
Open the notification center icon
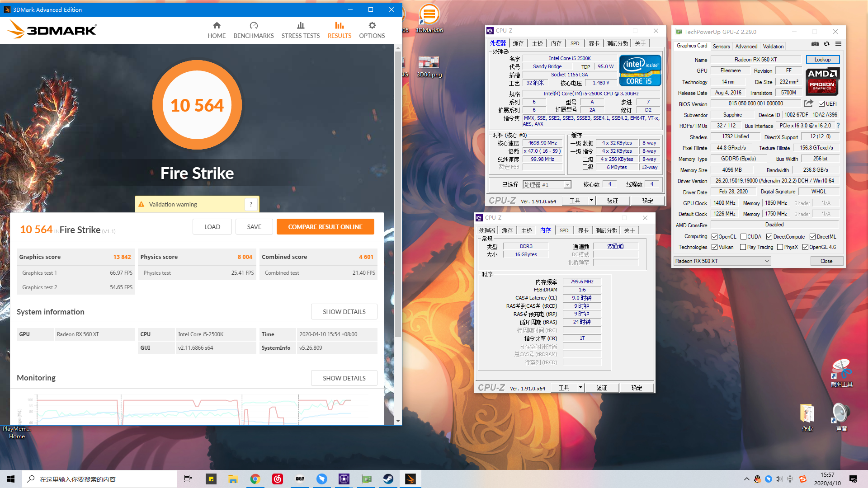point(853,479)
